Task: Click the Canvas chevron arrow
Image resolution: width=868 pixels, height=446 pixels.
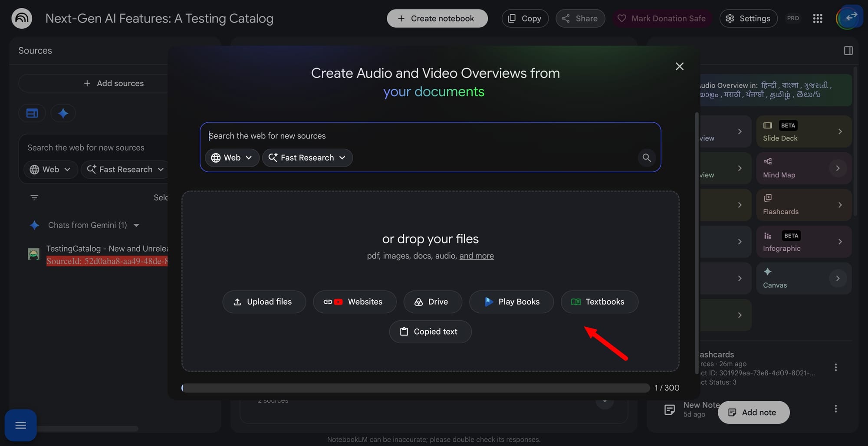Action: (838, 279)
